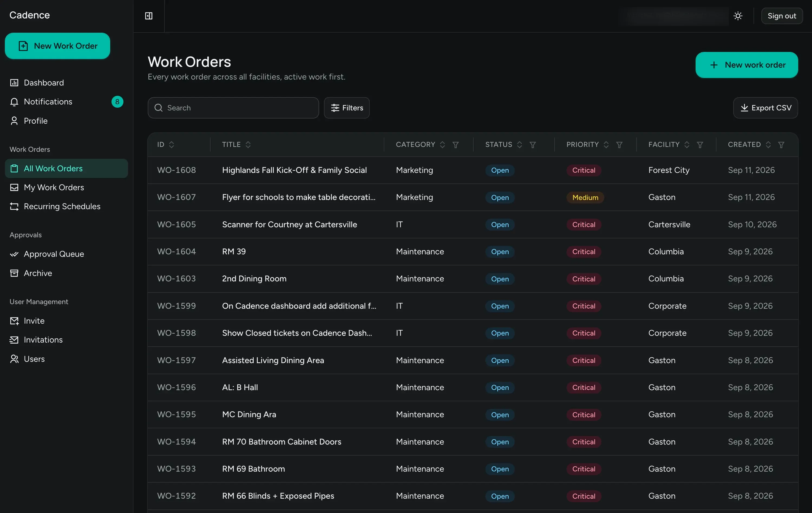This screenshot has width=812, height=513.
Task: Sort by the Status column arrows
Action: (520, 144)
